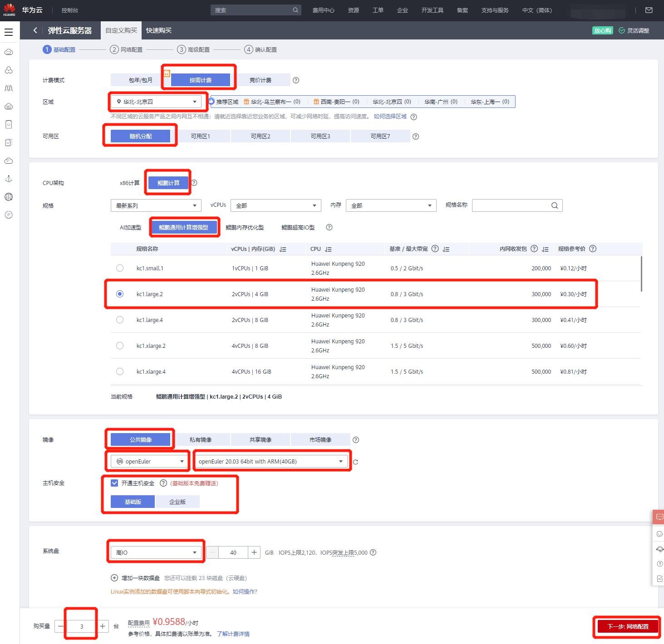664x644 pixels.
Task: Sort by vCPUs memory column icon
Action: pos(283,249)
